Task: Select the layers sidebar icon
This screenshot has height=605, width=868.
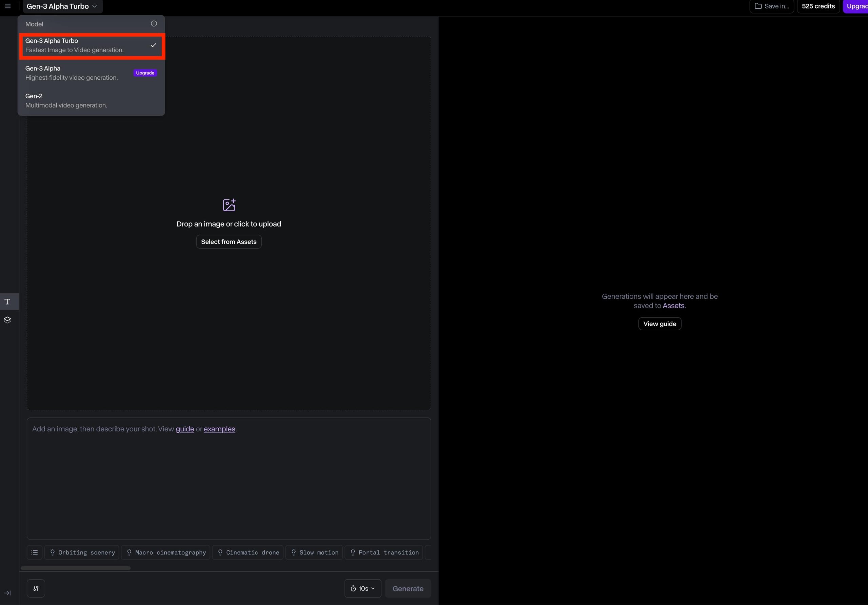Action: (x=7, y=320)
